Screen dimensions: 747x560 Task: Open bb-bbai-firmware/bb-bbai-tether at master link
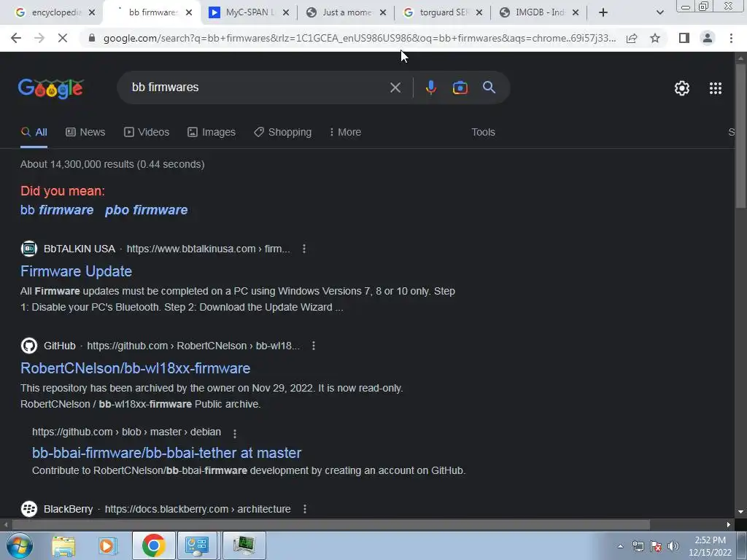click(x=167, y=453)
